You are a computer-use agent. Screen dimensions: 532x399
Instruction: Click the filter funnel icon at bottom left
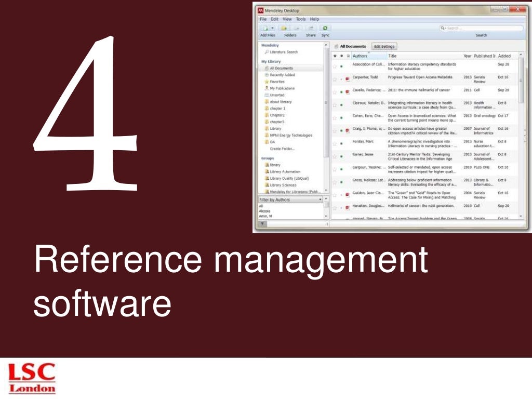(x=262, y=224)
